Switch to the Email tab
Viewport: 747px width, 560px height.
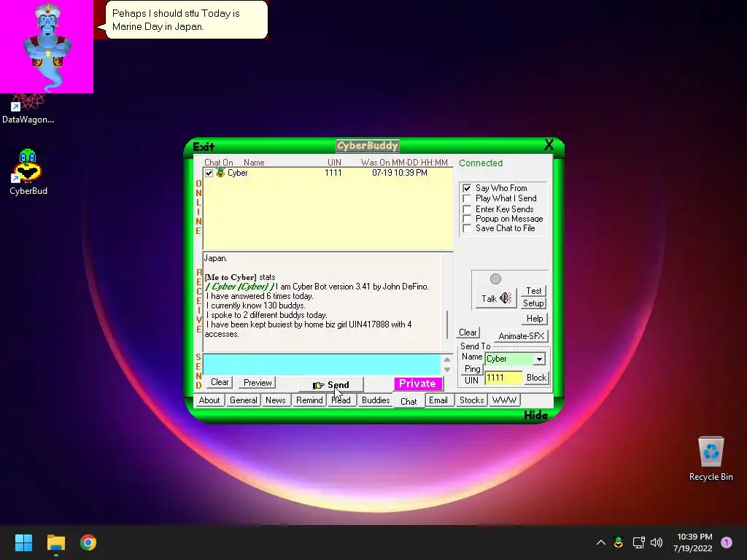(x=438, y=400)
